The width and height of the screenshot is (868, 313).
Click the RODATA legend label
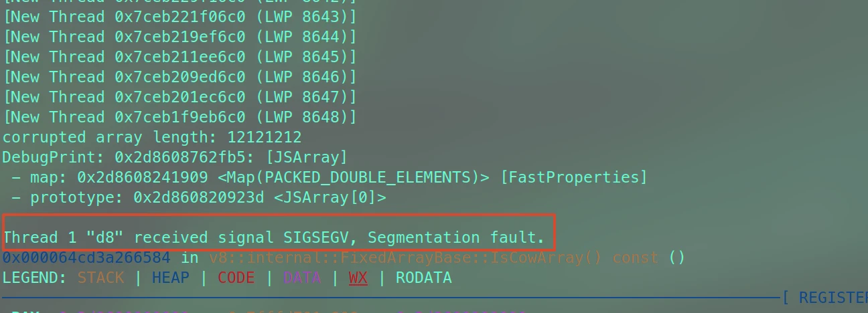point(423,278)
